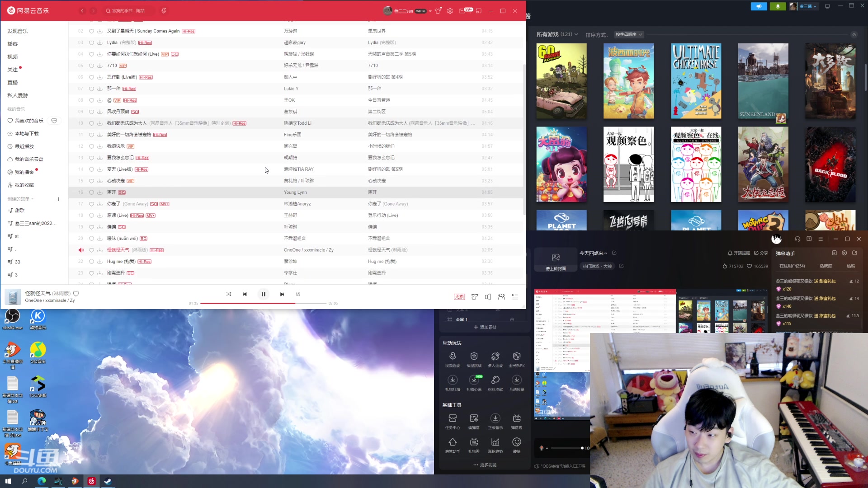Open the 按字母顺序 sort dropdown
The image size is (868, 488).
[628, 35]
